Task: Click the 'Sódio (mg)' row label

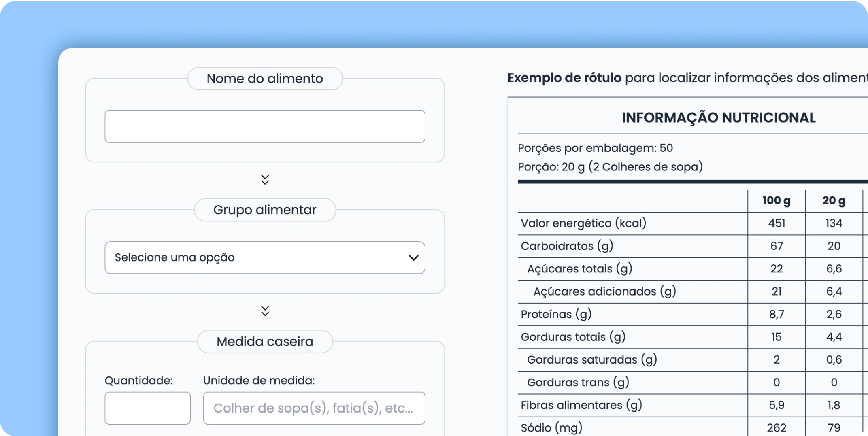Action: pos(551,428)
